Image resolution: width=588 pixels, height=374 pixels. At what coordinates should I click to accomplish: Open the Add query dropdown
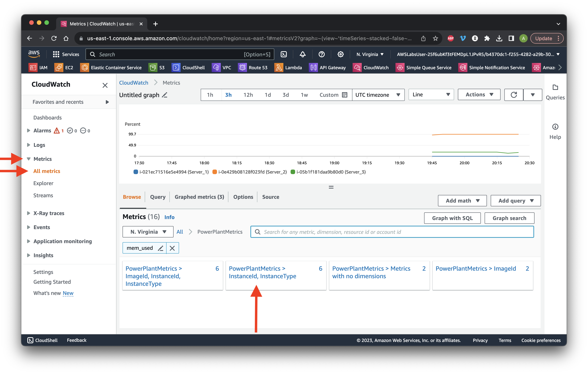click(x=516, y=201)
